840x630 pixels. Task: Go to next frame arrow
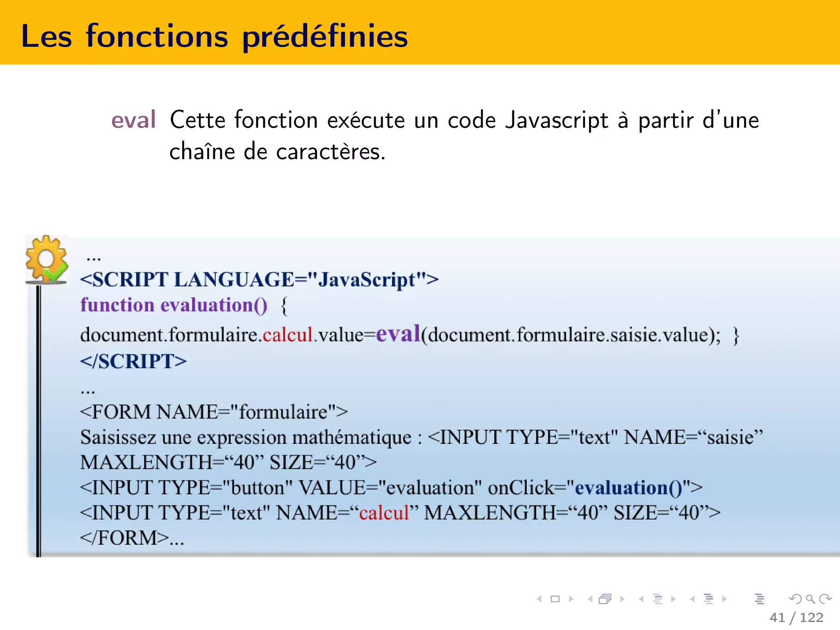(622, 599)
